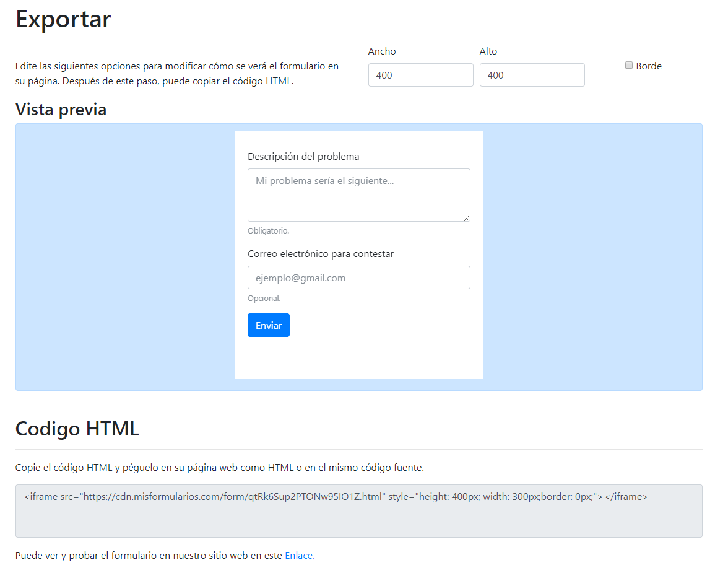Click the Borde label text

(649, 66)
